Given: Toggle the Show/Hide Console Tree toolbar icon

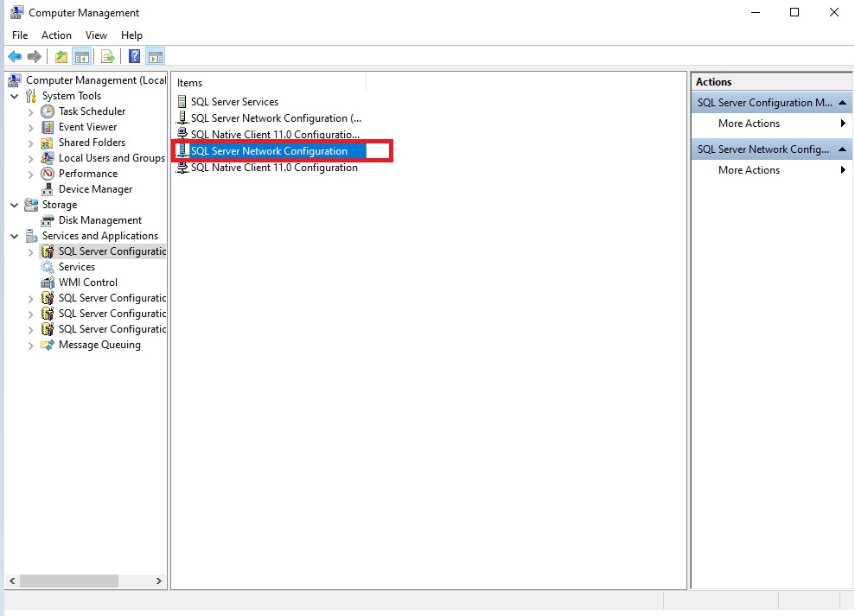Looking at the screenshot, I should [82, 56].
